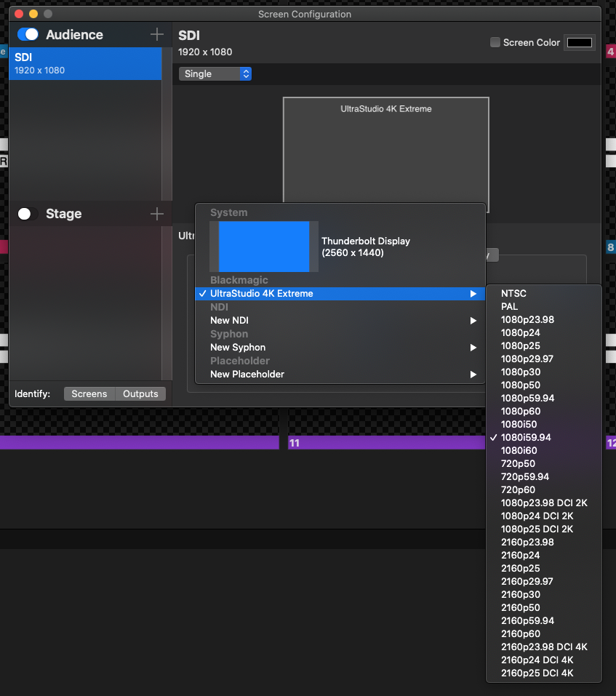Select 1080p25 output mode
Viewport: 616px width, 696px height.
[544, 345]
